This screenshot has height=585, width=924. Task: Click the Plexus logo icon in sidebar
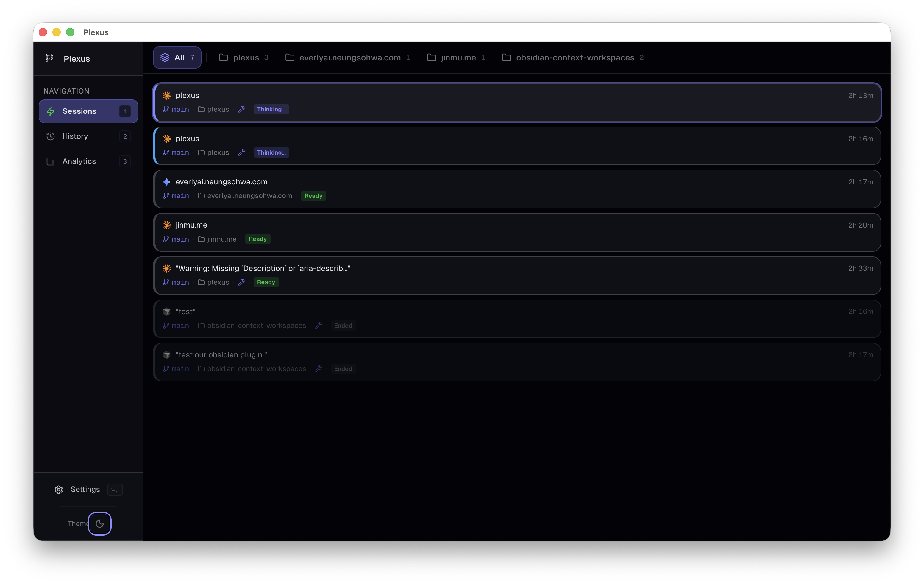point(49,58)
